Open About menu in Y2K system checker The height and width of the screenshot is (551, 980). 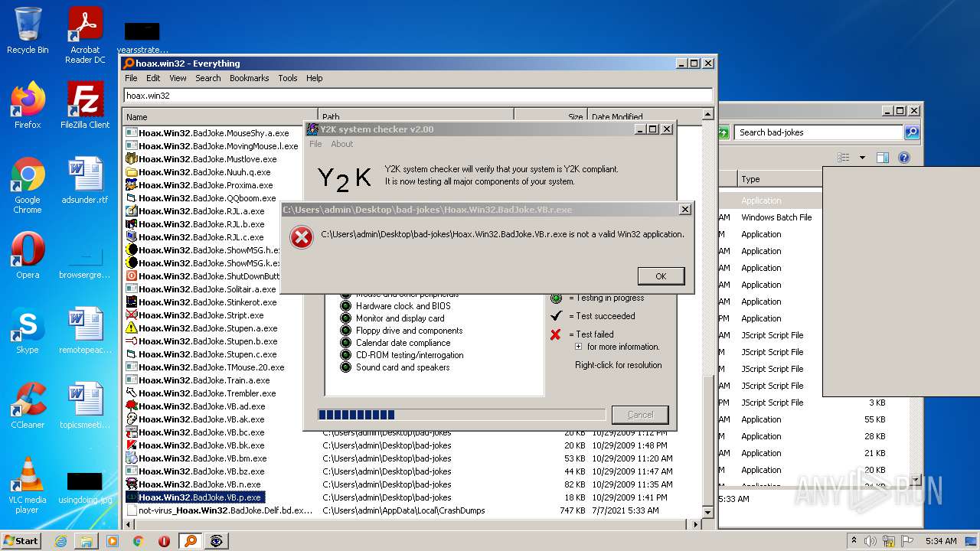tap(342, 144)
